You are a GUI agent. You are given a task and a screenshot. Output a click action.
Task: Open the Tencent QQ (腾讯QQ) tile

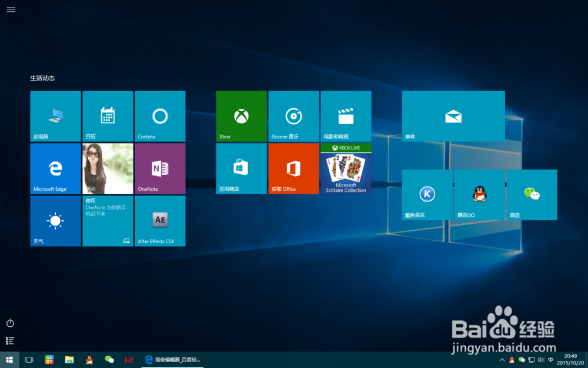point(480,194)
